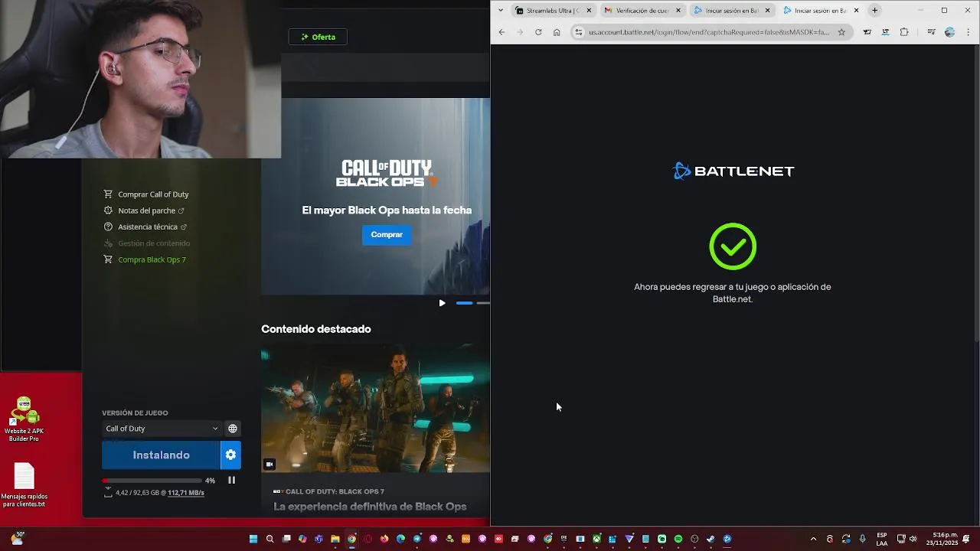Viewport: 980px width, 551px height.
Task: Click the video icon on the featured thumbnail
Action: point(269,464)
